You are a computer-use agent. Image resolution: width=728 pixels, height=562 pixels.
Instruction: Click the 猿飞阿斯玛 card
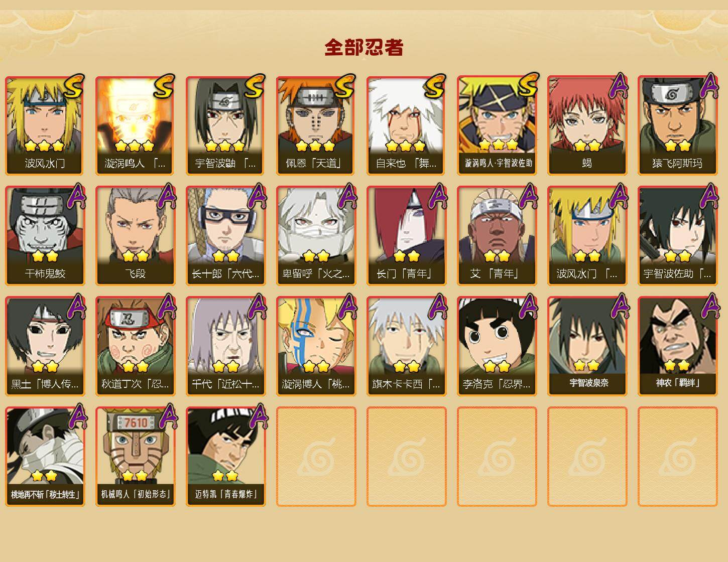tap(677, 125)
